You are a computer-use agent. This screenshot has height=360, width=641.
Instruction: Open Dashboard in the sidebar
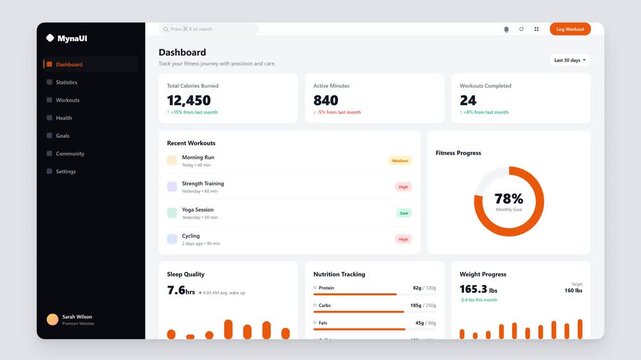91,64
